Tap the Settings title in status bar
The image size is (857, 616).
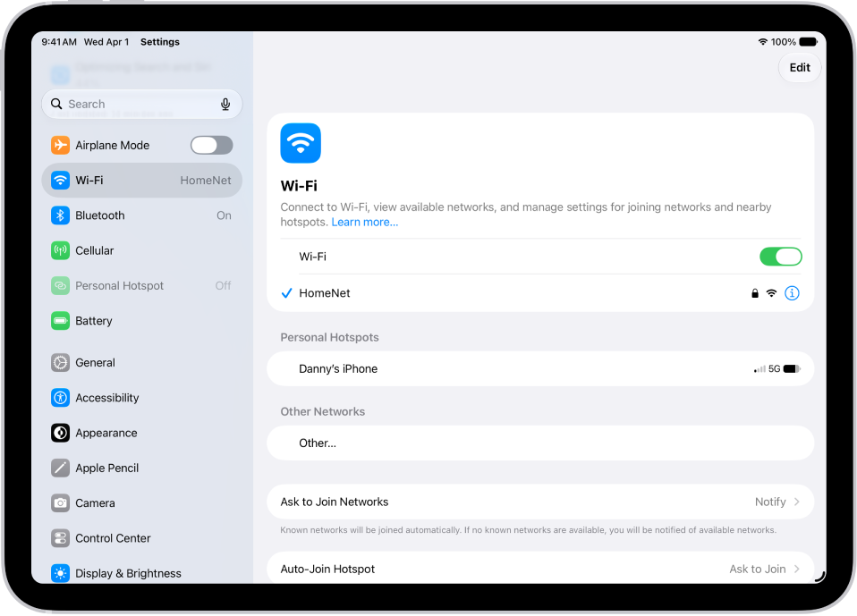[159, 42]
